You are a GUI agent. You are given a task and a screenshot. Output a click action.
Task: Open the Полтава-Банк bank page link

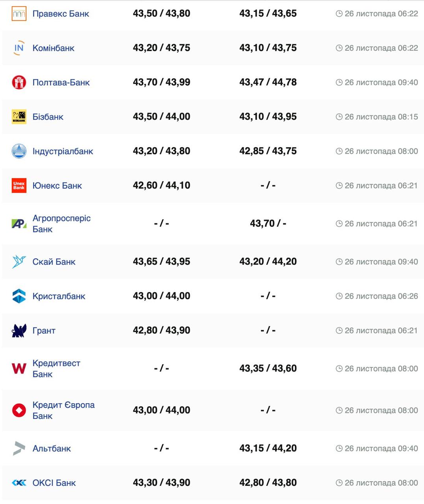(x=61, y=83)
